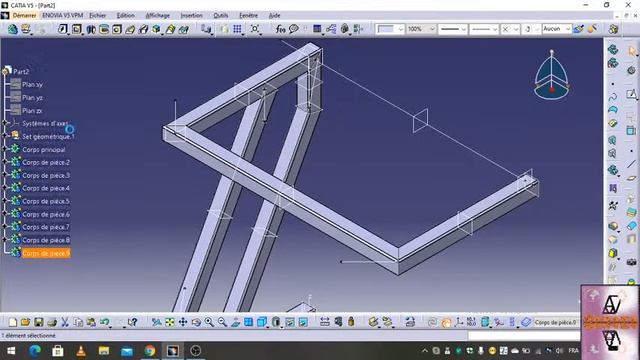Viewport: 640px width, 360px height.
Task: Click the Print icon in bottom toolbar
Action: [51, 322]
